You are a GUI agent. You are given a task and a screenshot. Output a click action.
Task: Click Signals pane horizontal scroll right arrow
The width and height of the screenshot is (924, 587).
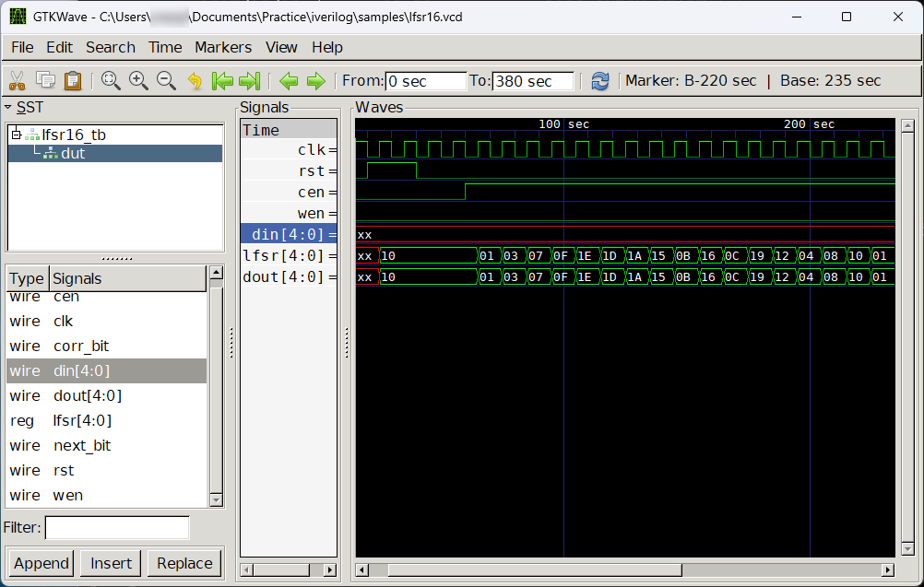(x=330, y=569)
